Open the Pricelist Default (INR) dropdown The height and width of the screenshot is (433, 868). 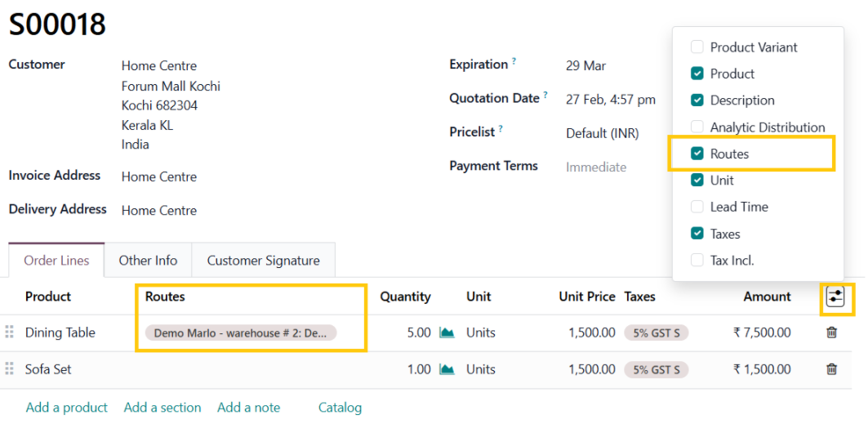603,133
